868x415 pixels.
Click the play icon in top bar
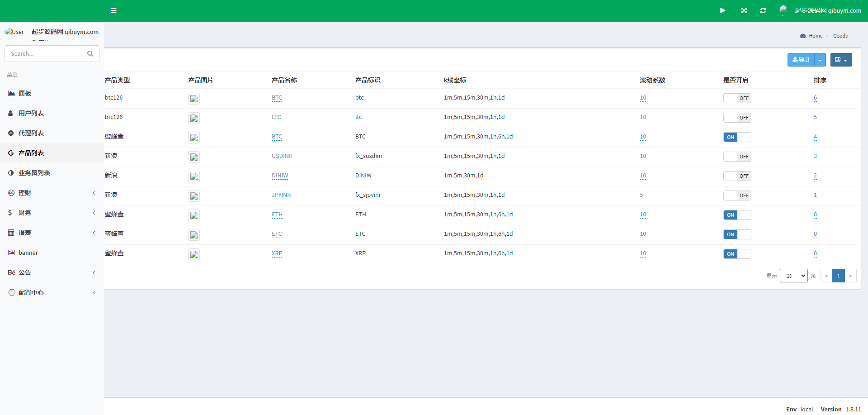pyautogui.click(x=722, y=10)
